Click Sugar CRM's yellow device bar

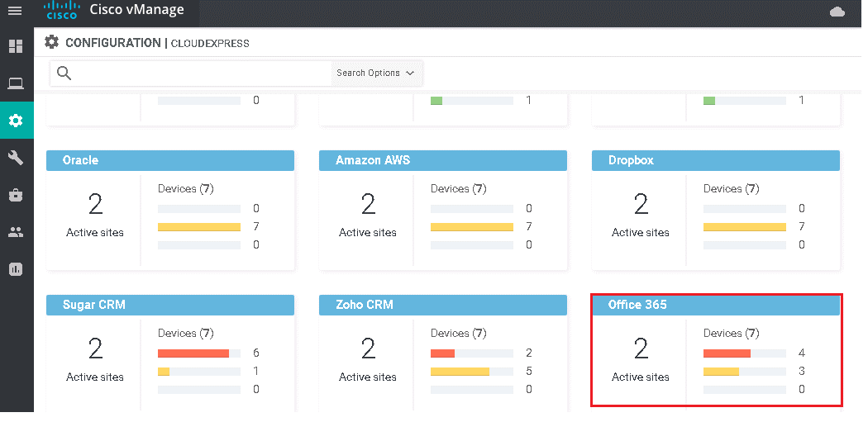click(164, 371)
